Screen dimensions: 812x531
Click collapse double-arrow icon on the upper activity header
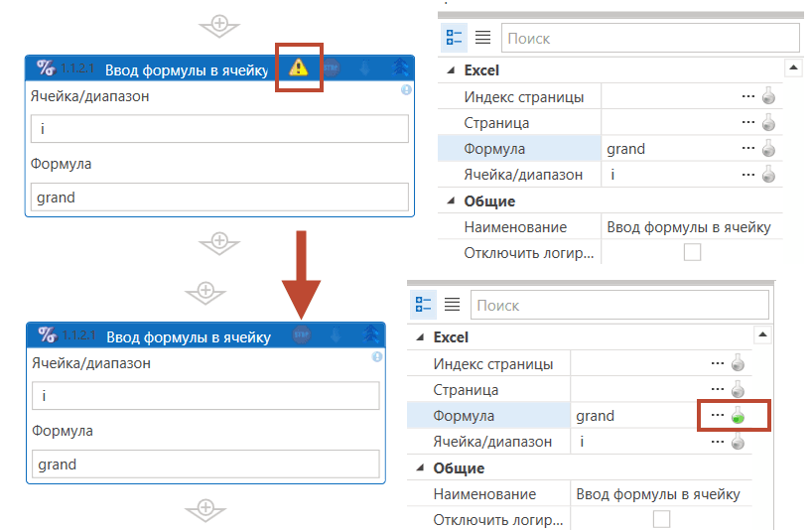pyautogui.click(x=400, y=67)
